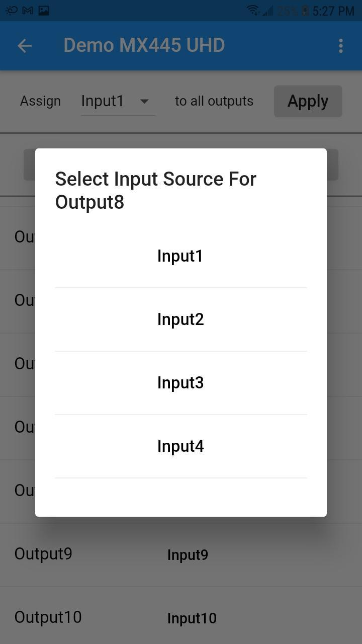The height and width of the screenshot is (644, 362).
Task: Expand the Input1 assign dropdown arrow
Action: pos(144,101)
